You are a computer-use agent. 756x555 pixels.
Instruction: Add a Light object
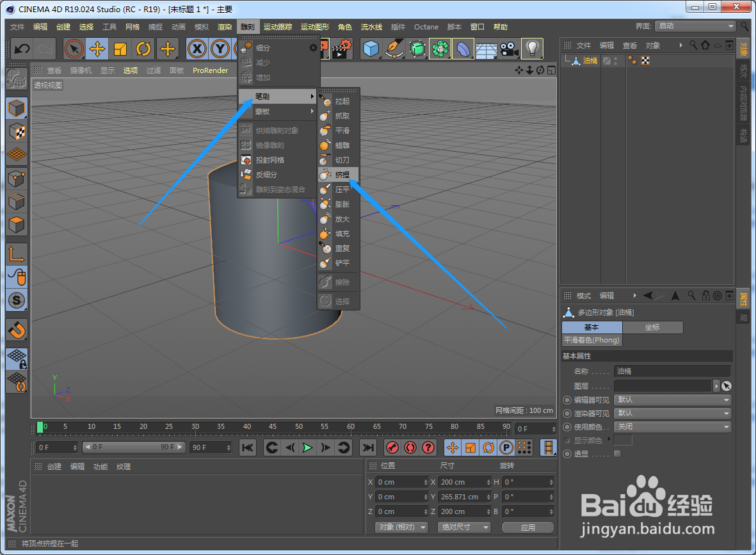[533, 49]
